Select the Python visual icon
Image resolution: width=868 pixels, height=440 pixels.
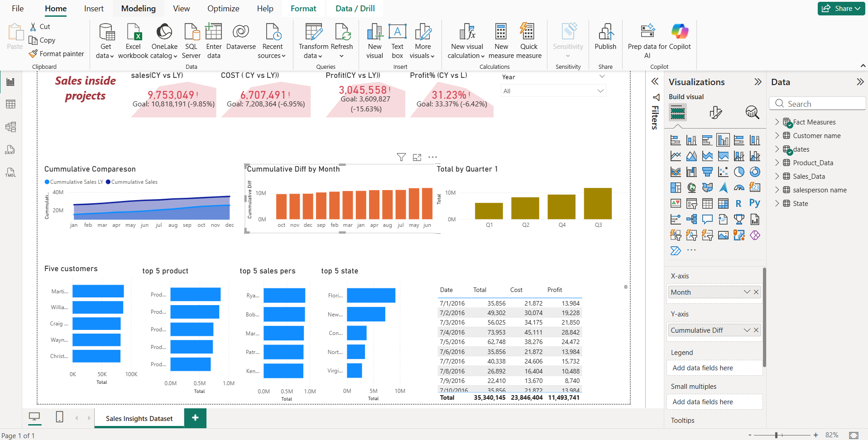pos(755,203)
